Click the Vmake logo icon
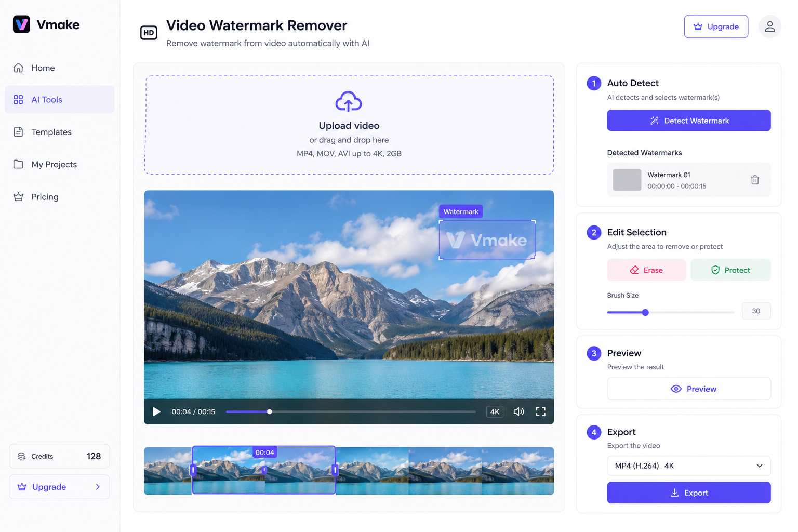The height and width of the screenshot is (532, 798). coord(21,24)
